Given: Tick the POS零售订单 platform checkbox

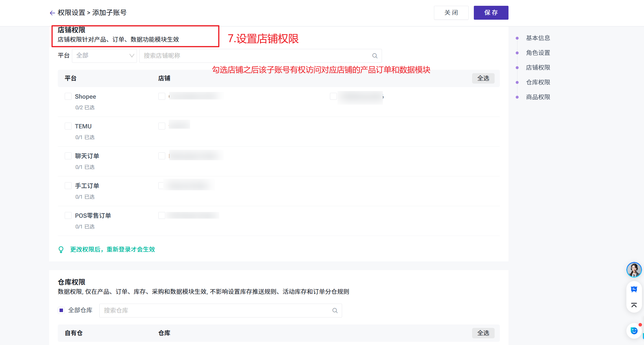Looking at the screenshot, I should click(x=68, y=215).
